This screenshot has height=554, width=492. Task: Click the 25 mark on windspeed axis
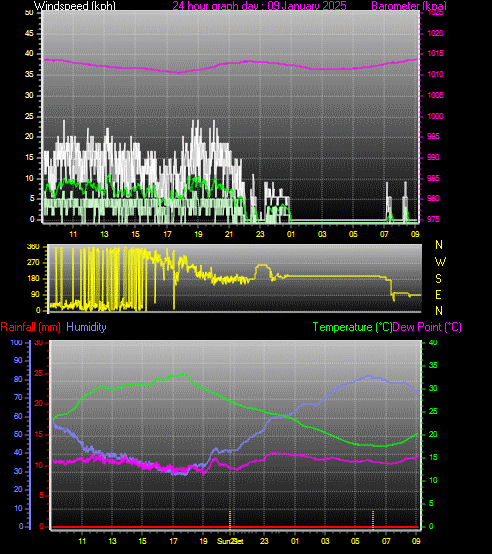[29, 116]
